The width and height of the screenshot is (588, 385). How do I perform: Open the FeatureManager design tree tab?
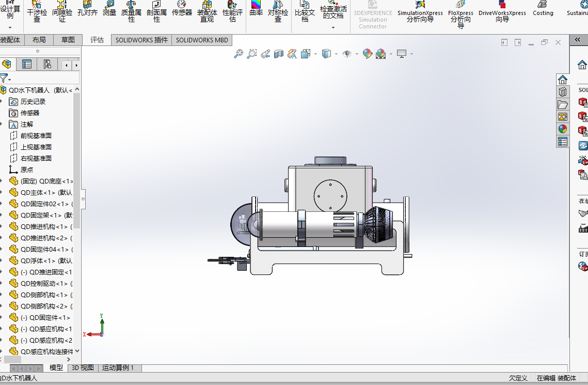point(7,64)
